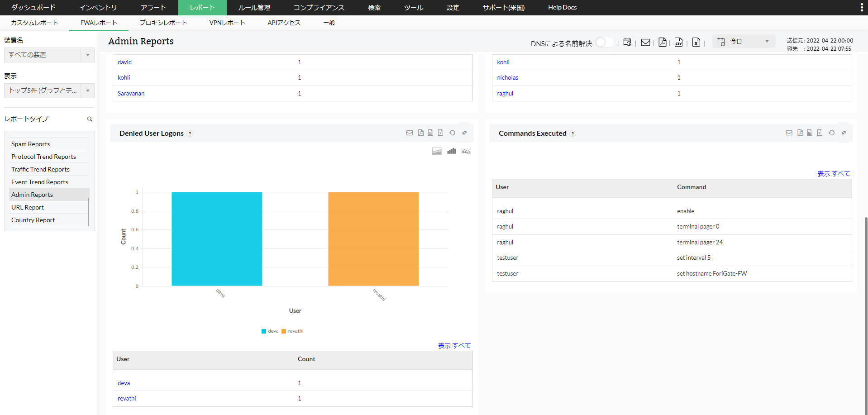Open the アラート menu
This screenshot has width=868, height=415.
[153, 8]
